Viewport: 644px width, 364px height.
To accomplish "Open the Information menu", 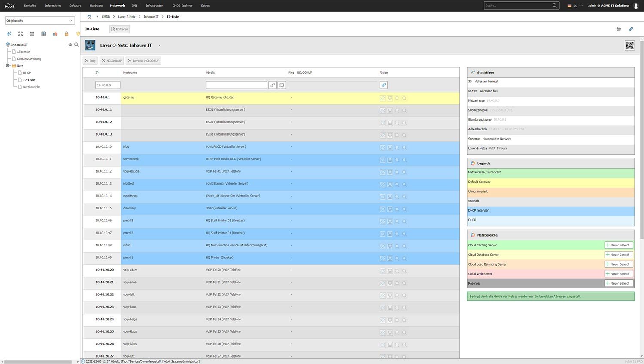I will tap(53, 6).
